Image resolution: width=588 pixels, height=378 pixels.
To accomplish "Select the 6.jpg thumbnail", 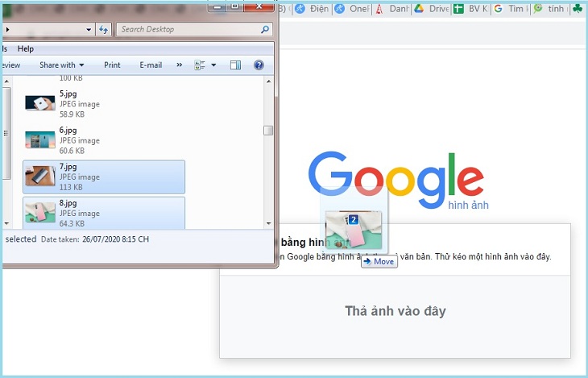I will (x=40, y=139).
